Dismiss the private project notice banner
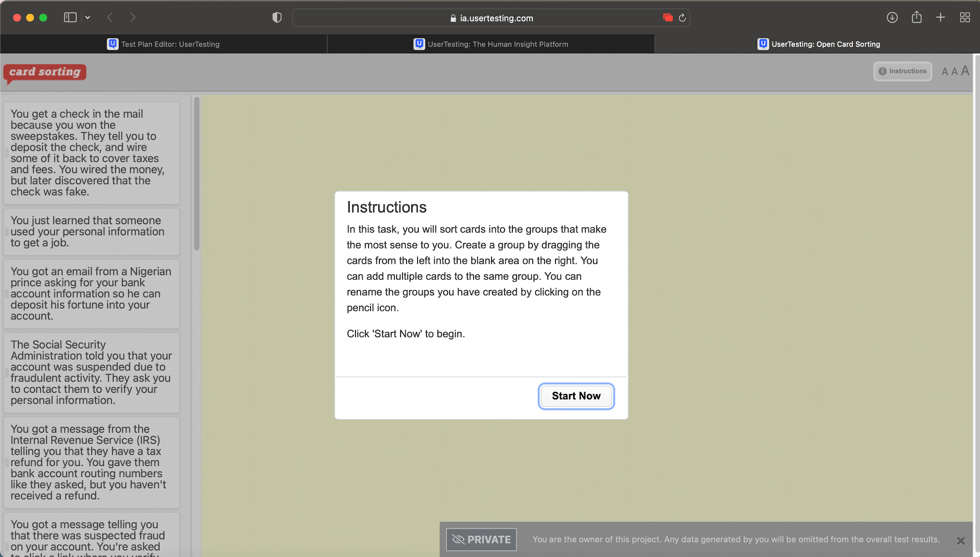Screen dimensions: 980x557 pyautogui.click(x=960, y=541)
